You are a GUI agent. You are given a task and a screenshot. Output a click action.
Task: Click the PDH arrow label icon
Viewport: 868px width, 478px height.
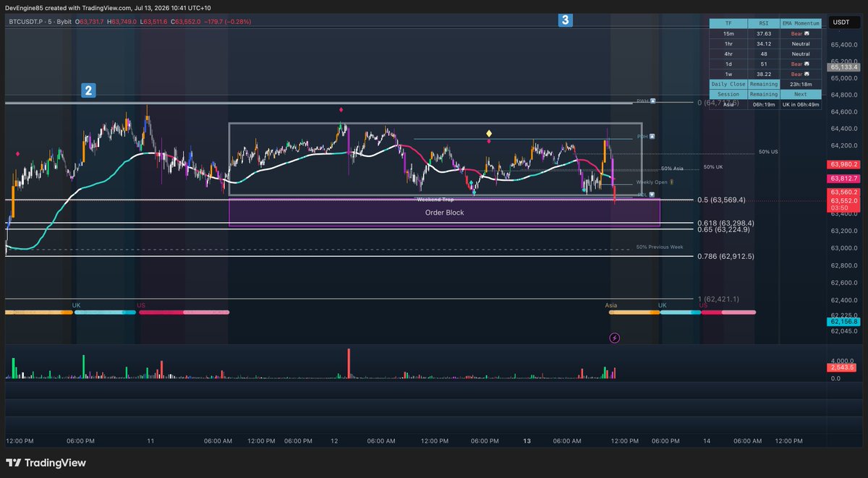[x=652, y=136]
